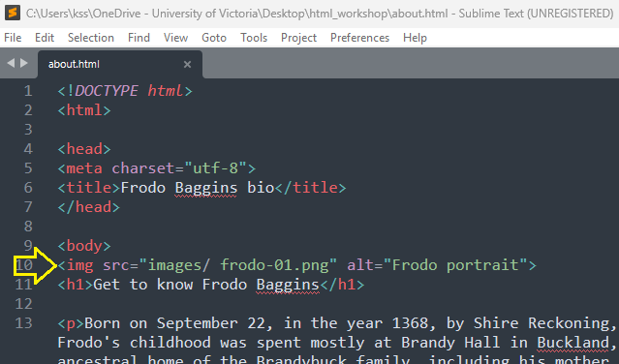The width and height of the screenshot is (619, 364).
Task: Open the Tools menu
Action: point(254,38)
